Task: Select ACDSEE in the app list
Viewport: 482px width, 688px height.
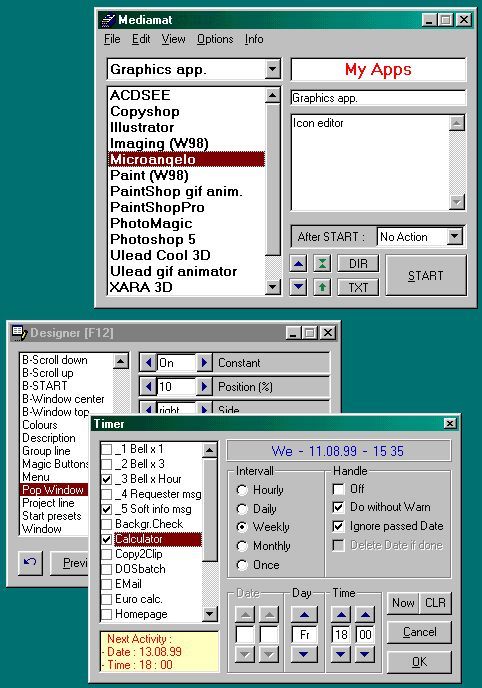Action: 186,95
